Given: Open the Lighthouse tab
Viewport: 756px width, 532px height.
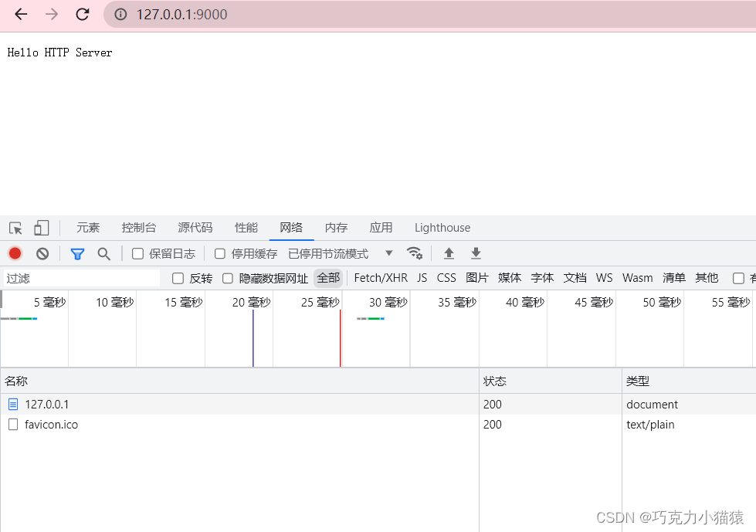Looking at the screenshot, I should (x=442, y=228).
